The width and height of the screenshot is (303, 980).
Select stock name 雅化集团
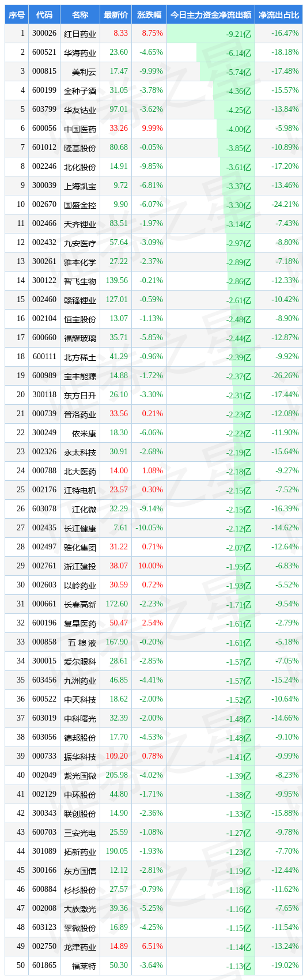(80, 548)
